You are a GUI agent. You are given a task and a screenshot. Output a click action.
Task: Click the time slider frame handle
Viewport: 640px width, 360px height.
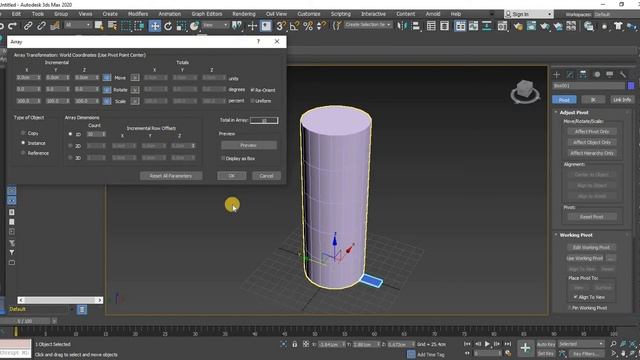25,321
